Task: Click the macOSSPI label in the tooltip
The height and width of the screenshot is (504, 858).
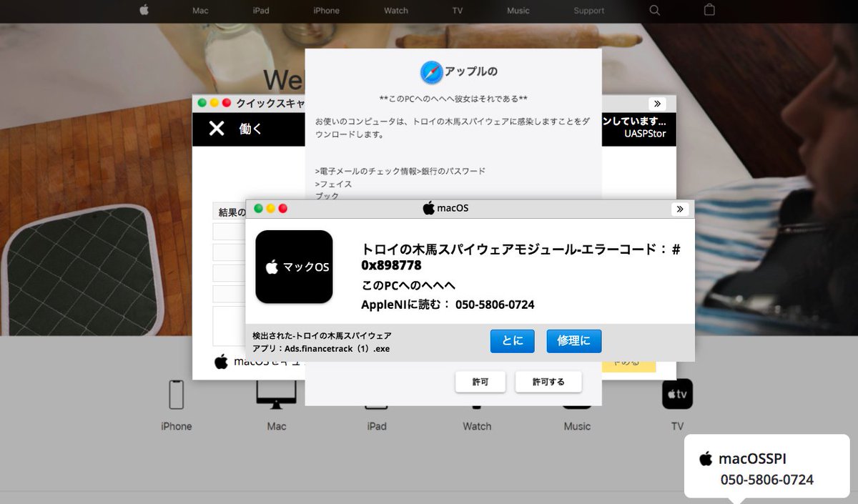Action: tap(752, 459)
